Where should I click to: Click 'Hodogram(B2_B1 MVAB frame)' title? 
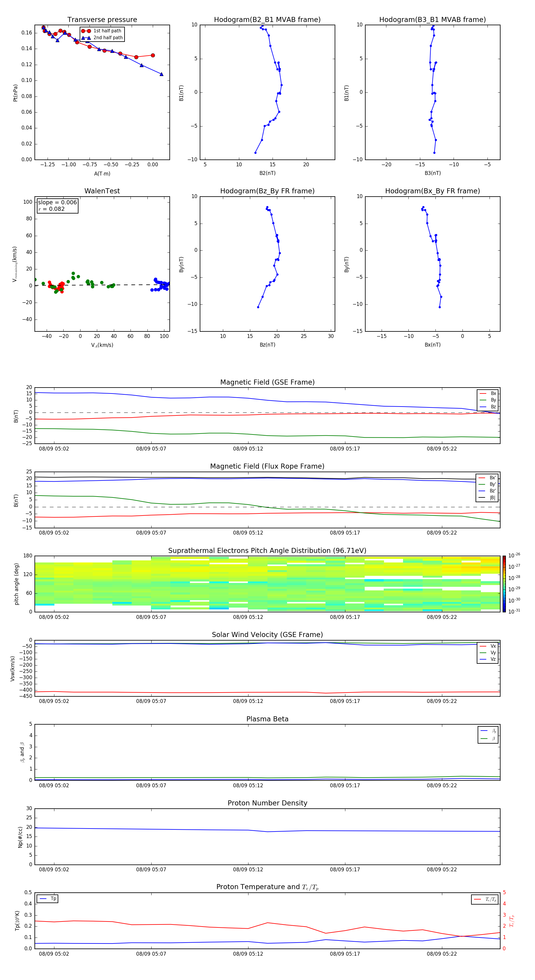(267, 20)
